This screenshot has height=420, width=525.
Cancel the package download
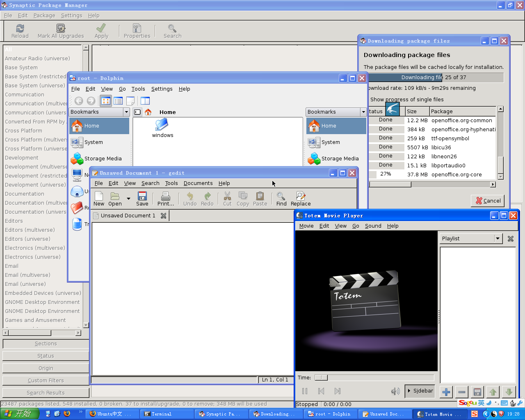488,201
